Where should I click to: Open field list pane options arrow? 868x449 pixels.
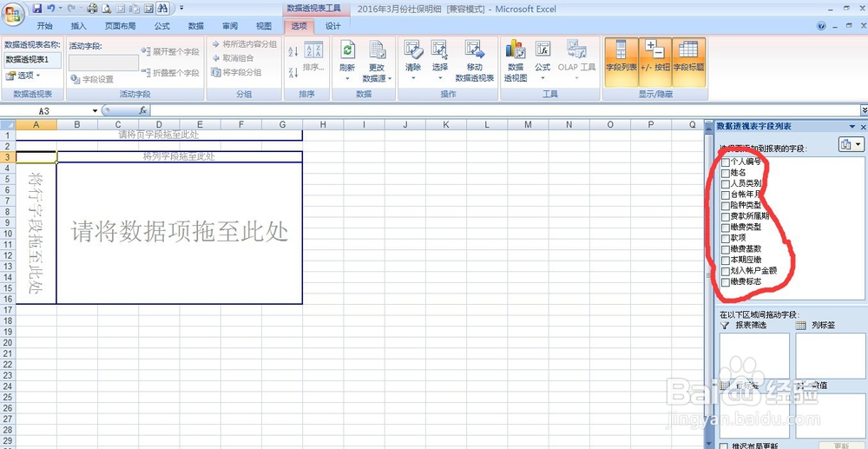[853, 127]
